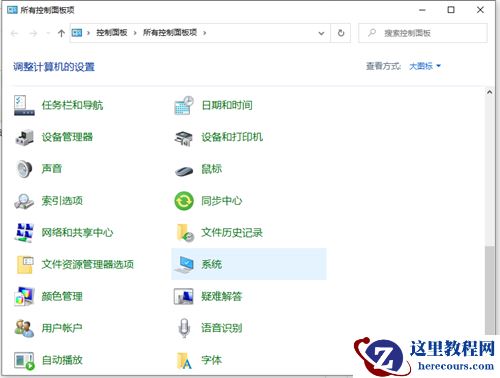Click the 搜索控制面板 search field
500x378 pixels.
click(x=423, y=33)
